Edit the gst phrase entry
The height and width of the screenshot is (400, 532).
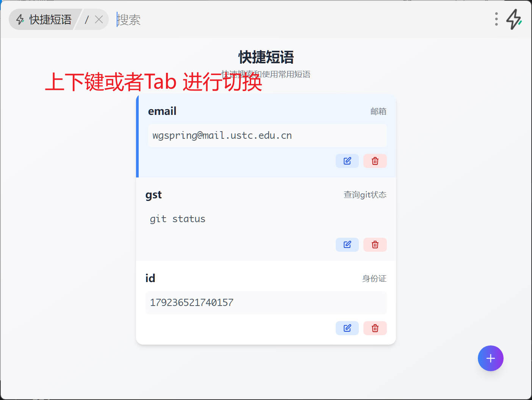[347, 245]
